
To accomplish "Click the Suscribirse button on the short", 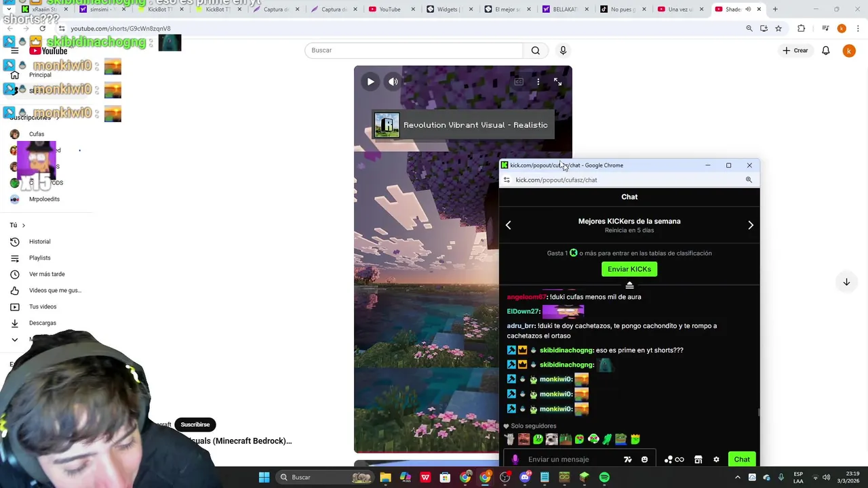I will coord(195,424).
